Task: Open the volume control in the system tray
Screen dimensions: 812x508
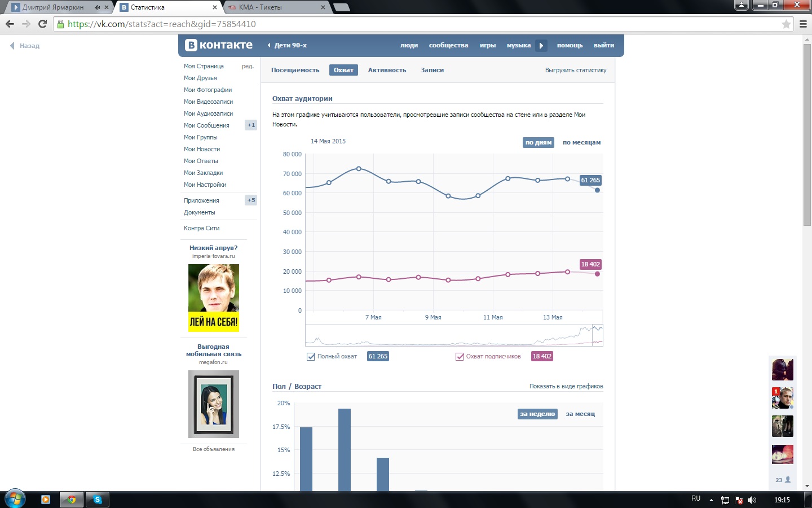Action: point(752,500)
